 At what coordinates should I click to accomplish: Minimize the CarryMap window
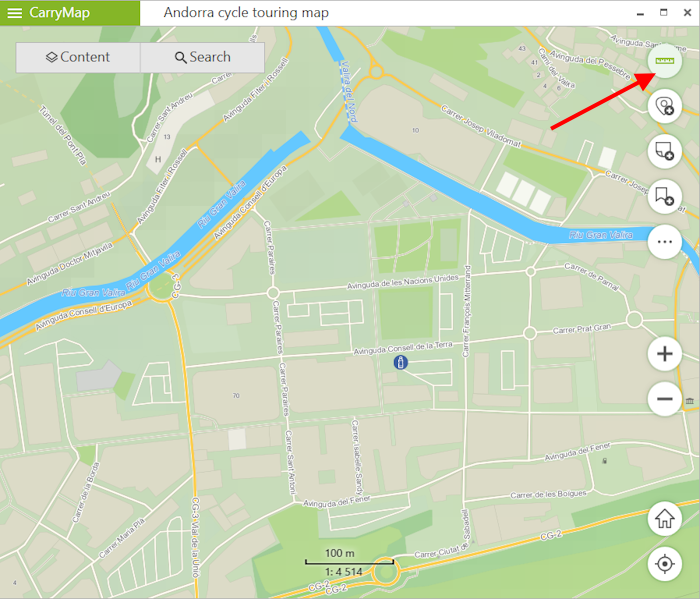(640, 13)
